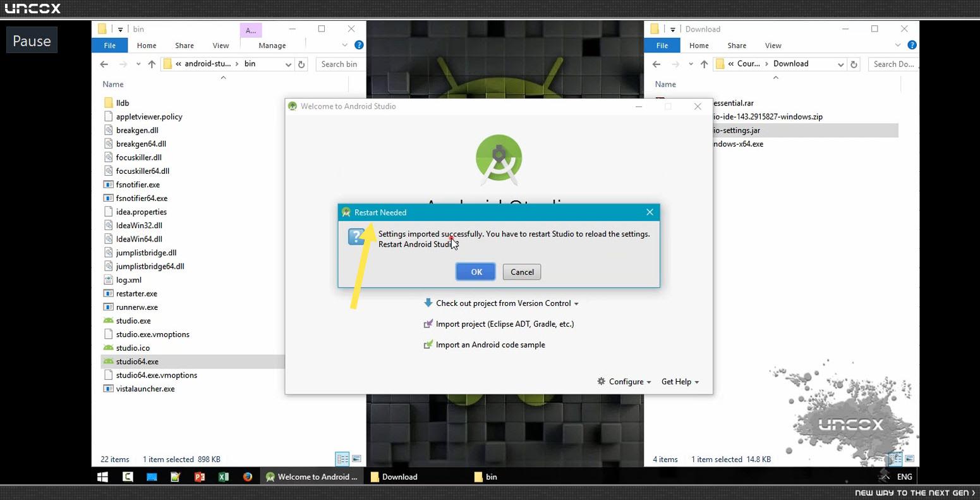Open the blue desktop icon on the taskbar
This screenshot has width=980, height=500.
[x=152, y=477]
